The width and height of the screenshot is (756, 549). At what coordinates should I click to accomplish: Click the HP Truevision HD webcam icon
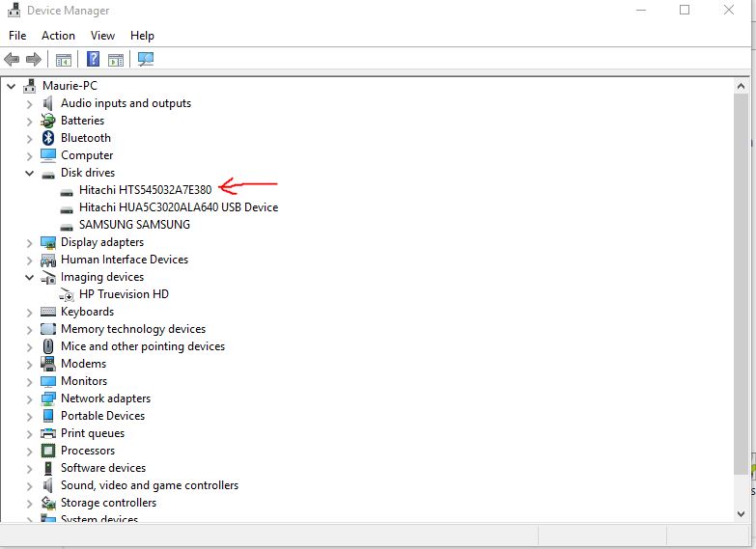coord(67,295)
